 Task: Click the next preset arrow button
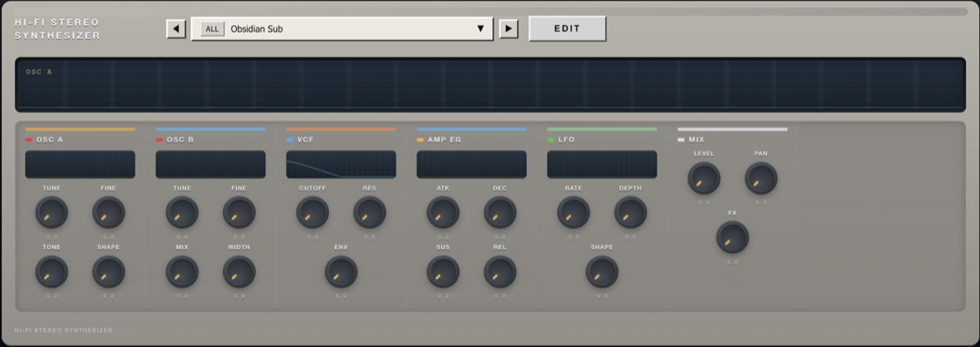tap(509, 29)
